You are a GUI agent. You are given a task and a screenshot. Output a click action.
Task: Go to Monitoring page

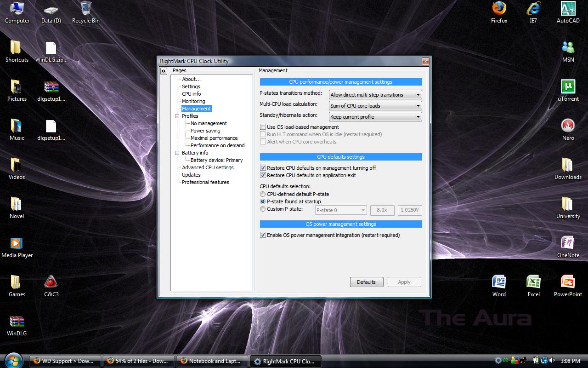(x=193, y=101)
